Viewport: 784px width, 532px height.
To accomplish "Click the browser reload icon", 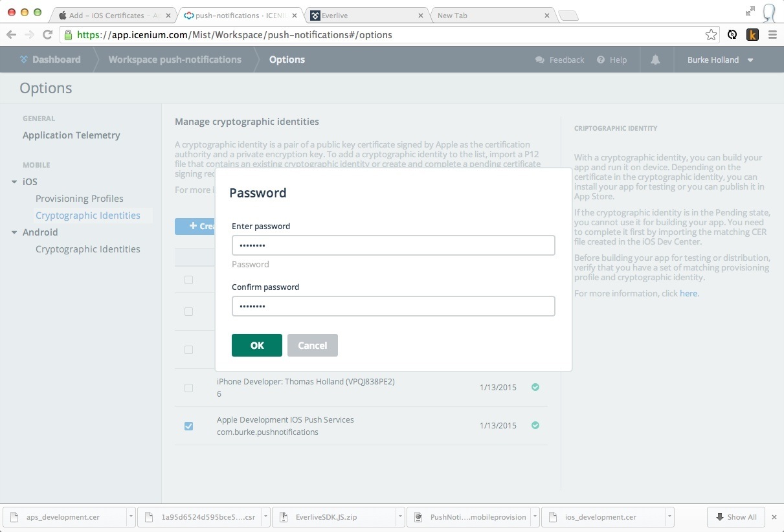I will pos(47,35).
